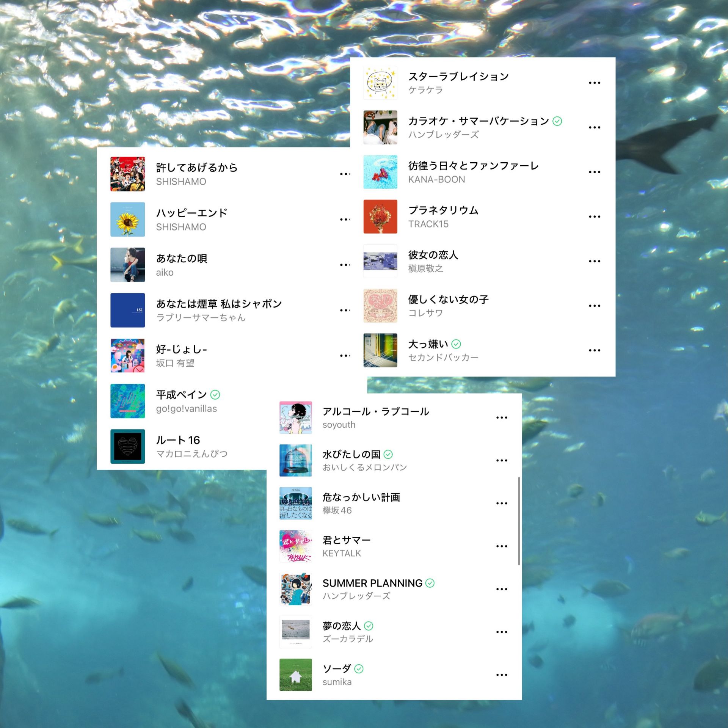
Task: Click the green check beside 平成ペイン
Action: (215, 395)
